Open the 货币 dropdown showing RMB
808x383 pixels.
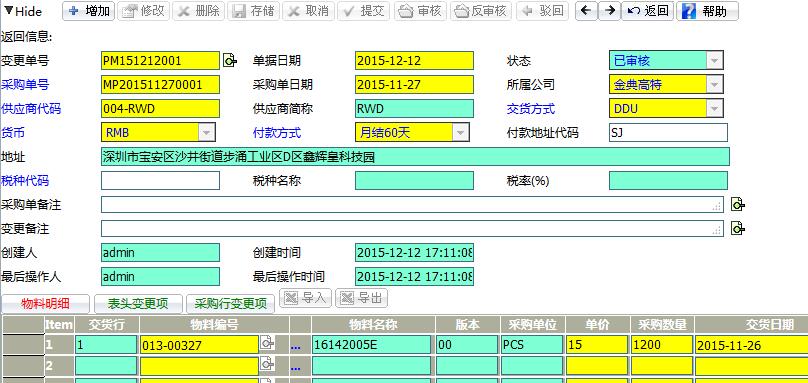pos(206,132)
